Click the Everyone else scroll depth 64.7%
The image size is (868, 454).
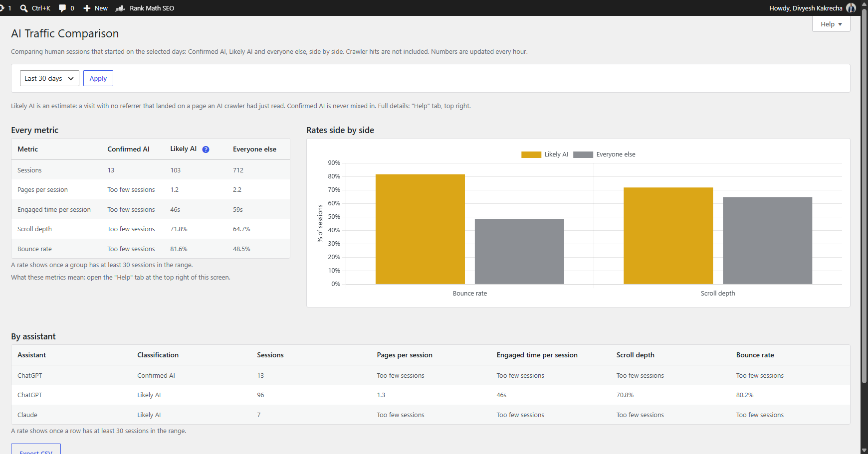[x=241, y=229]
